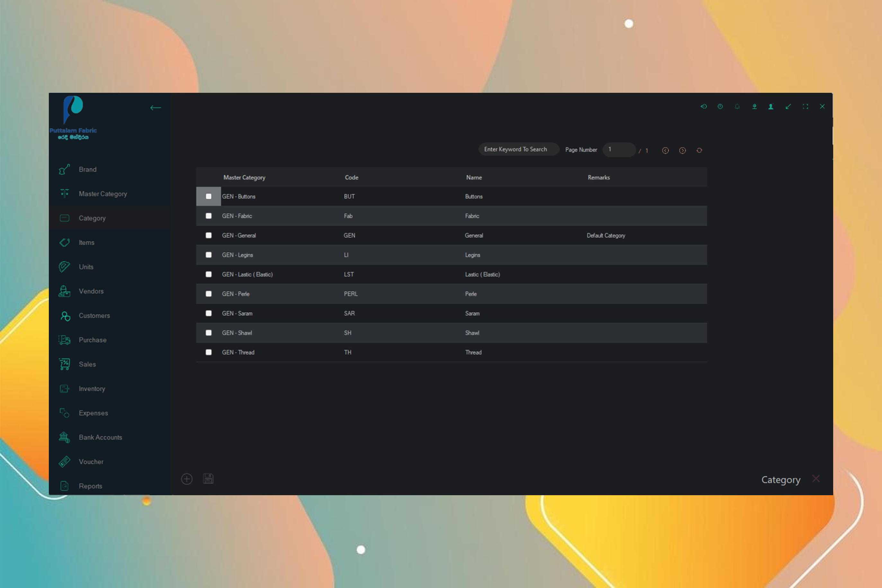Viewport: 882px width, 588px height.
Task: Click the diagonal shrink arrow icon
Action: click(x=788, y=107)
